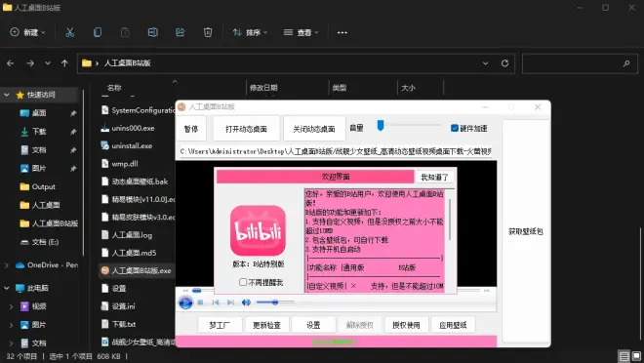Screen dimensions: 644x363
Task: Open the three-dots more options menu
Action: click(x=342, y=32)
